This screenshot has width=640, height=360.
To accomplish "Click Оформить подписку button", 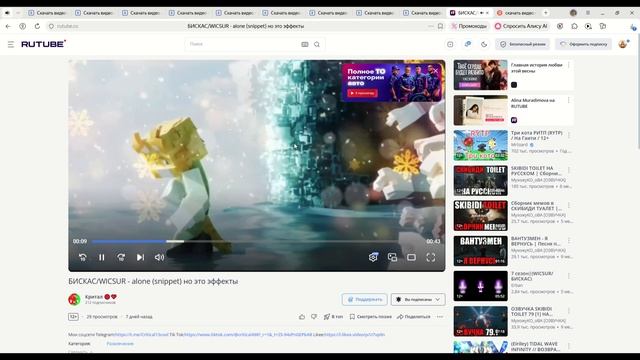I will coord(583,44).
